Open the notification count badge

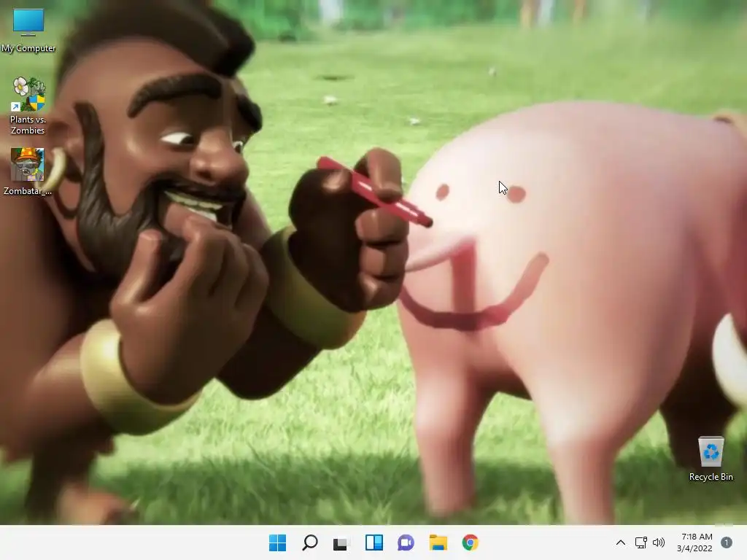point(727,542)
